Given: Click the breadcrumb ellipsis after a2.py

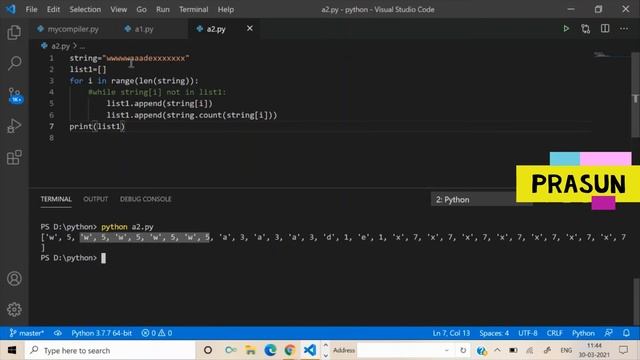Looking at the screenshot, I should pyautogui.click(x=82, y=46).
